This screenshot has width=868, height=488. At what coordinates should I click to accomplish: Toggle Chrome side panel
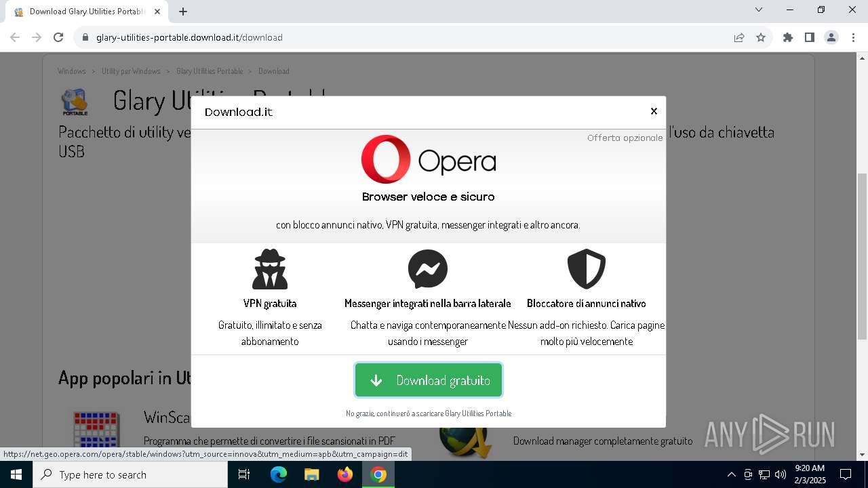810,37
